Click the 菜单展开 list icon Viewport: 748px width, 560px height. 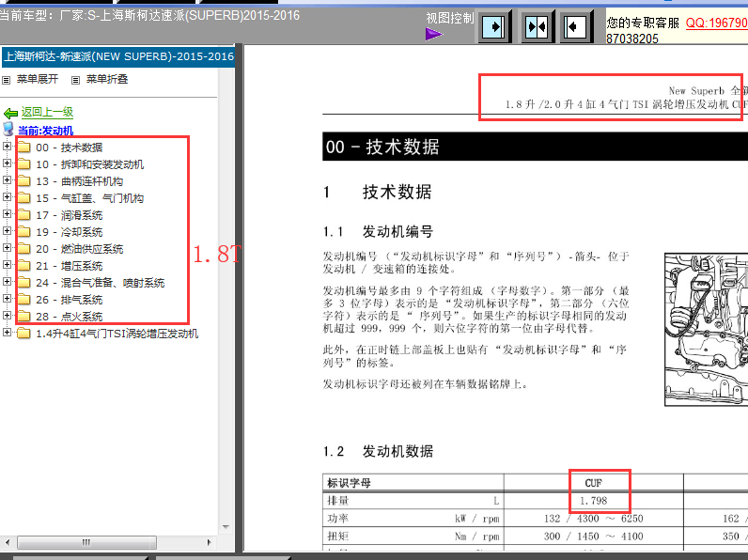(7, 80)
